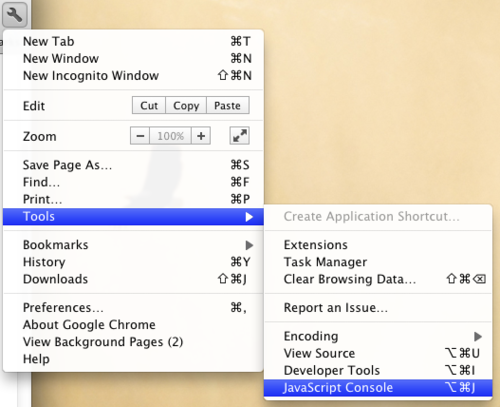Open a New Window
The width and height of the screenshot is (500, 407).
tap(133, 58)
